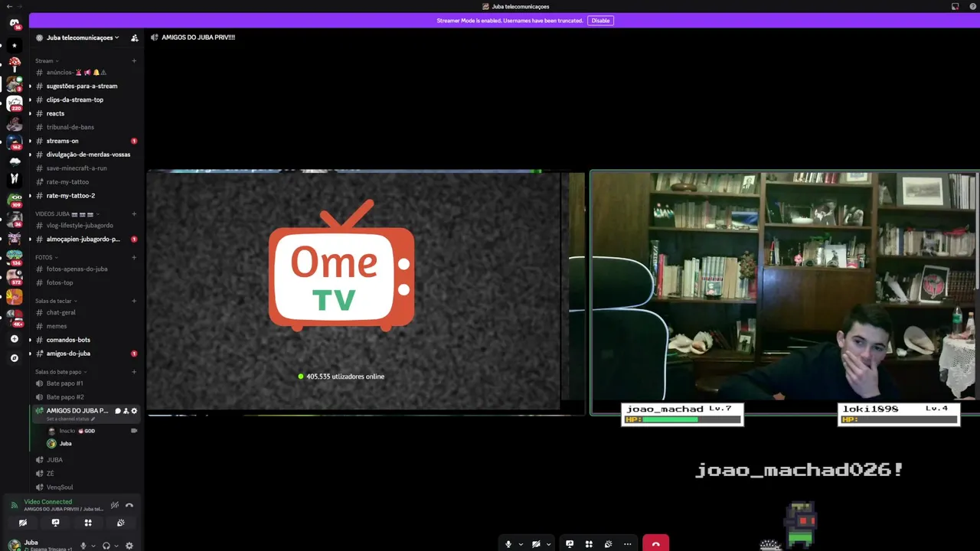Select the webcam video tile with bookshelf
The height and width of the screenshot is (551, 980).
pyautogui.click(x=785, y=292)
